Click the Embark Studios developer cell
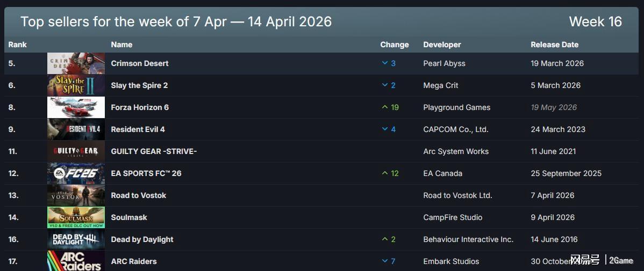Viewport: 644px width, 271px height. tap(451, 261)
